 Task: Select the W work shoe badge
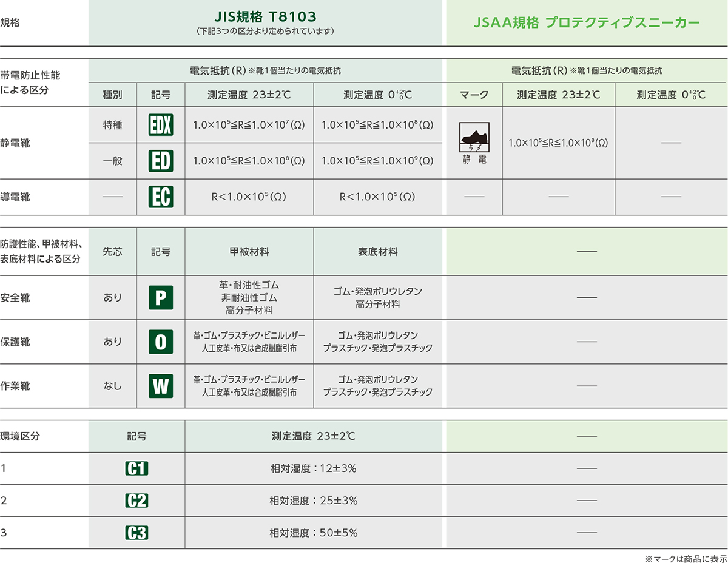point(161,385)
